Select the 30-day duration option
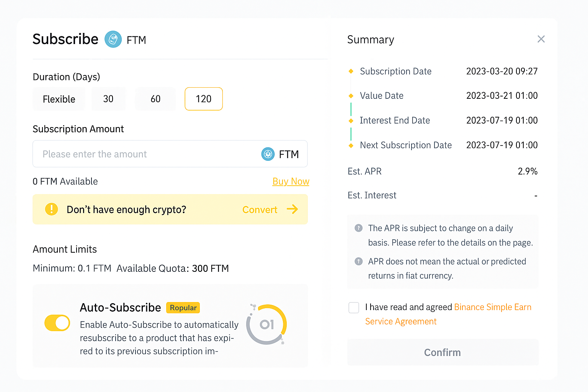The width and height of the screenshot is (588, 392). pyautogui.click(x=108, y=99)
